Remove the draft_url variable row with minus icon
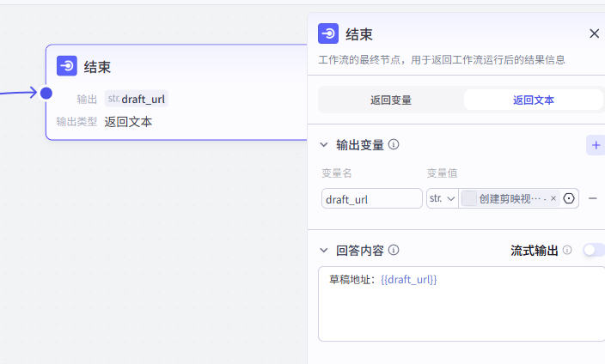The height and width of the screenshot is (364, 605). [593, 198]
